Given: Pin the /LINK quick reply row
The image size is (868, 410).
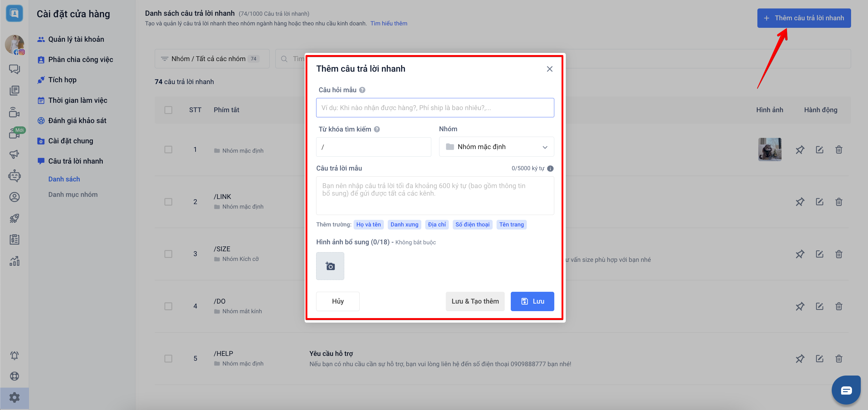Looking at the screenshot, I should coord(800,202).
